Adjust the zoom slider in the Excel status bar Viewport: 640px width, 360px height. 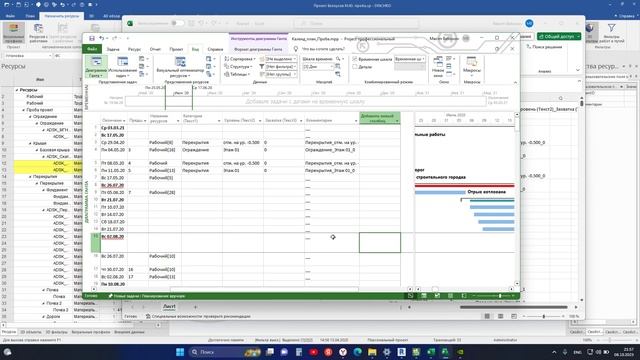pyautogui.click(x=544, y=316)
